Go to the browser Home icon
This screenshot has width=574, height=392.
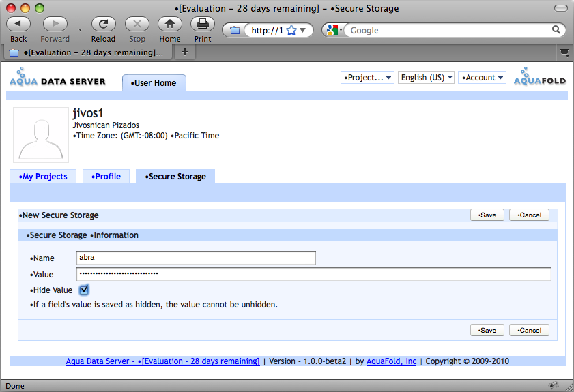(x=170, y=24)
